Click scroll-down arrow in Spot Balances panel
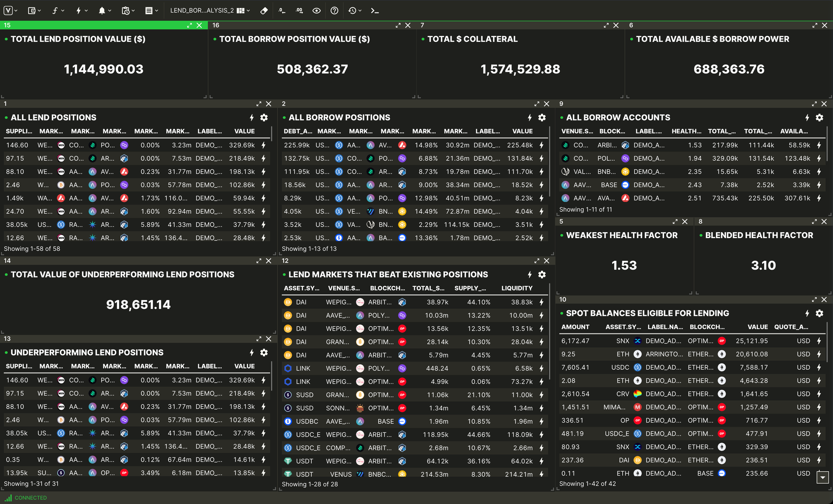This screenshot has width=833, height=504. tap(822, 478)
